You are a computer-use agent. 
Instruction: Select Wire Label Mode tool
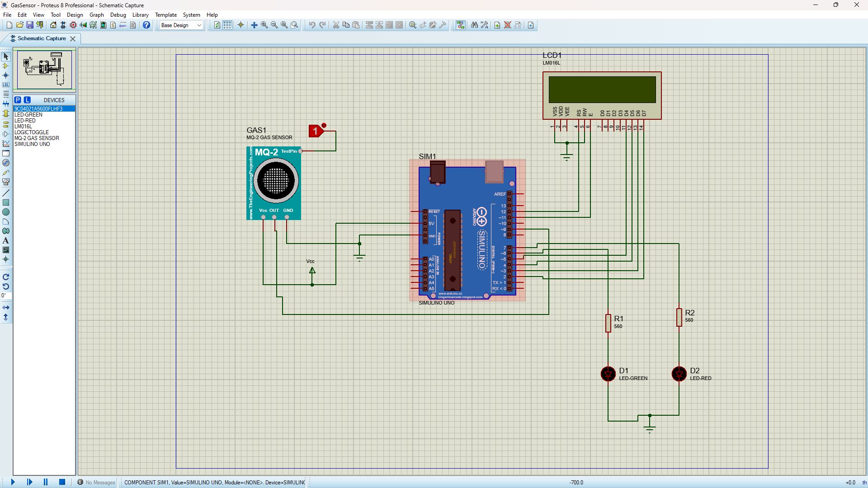tap(6, 85)
